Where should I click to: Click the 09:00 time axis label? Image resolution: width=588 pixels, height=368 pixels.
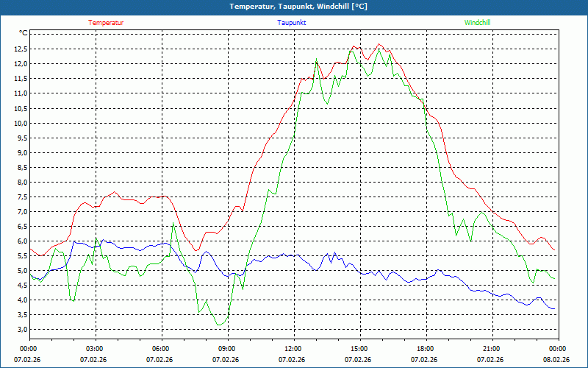coord(227,349)
